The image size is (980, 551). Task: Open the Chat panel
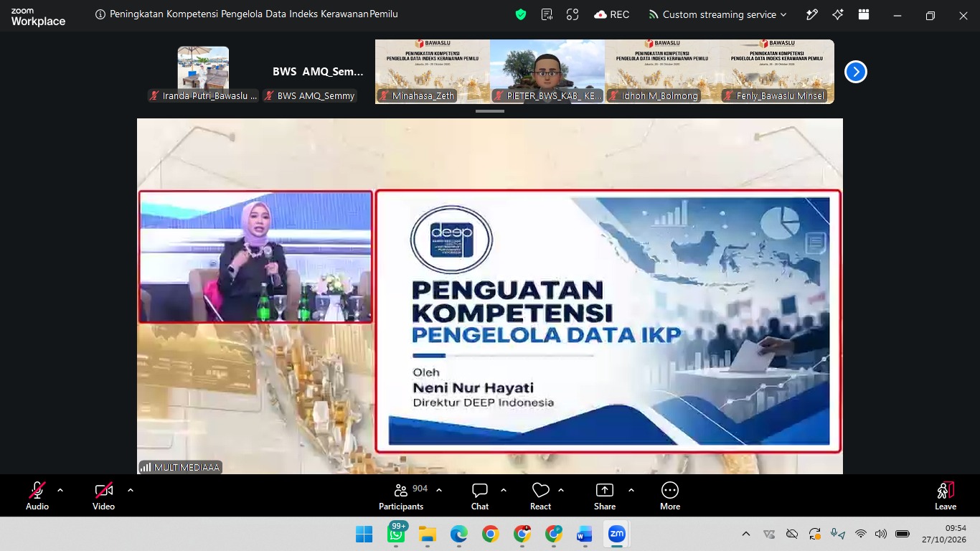[480, 496]
